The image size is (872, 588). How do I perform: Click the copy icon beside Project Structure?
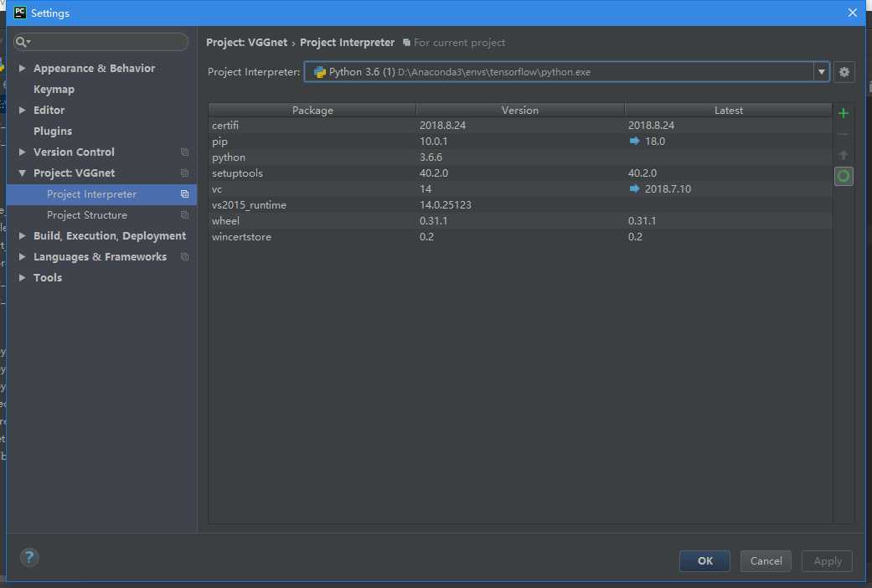coord(184,214)
